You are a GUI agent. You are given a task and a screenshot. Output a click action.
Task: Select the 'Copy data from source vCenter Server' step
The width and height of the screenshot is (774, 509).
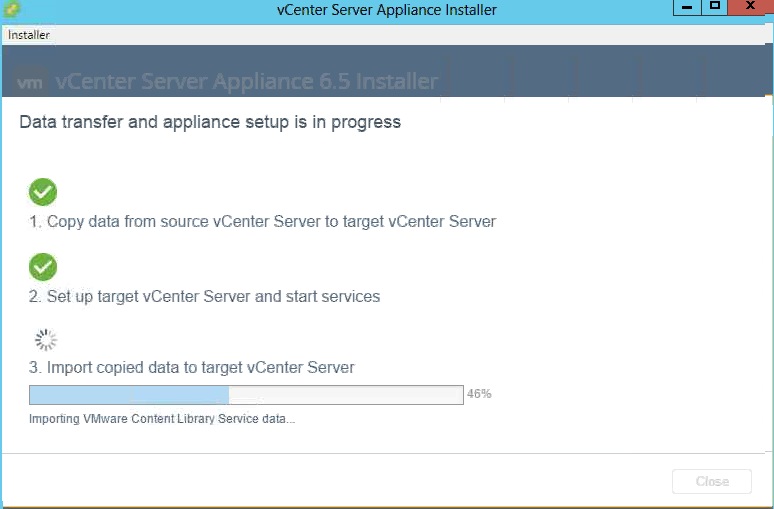pos(262,222)
